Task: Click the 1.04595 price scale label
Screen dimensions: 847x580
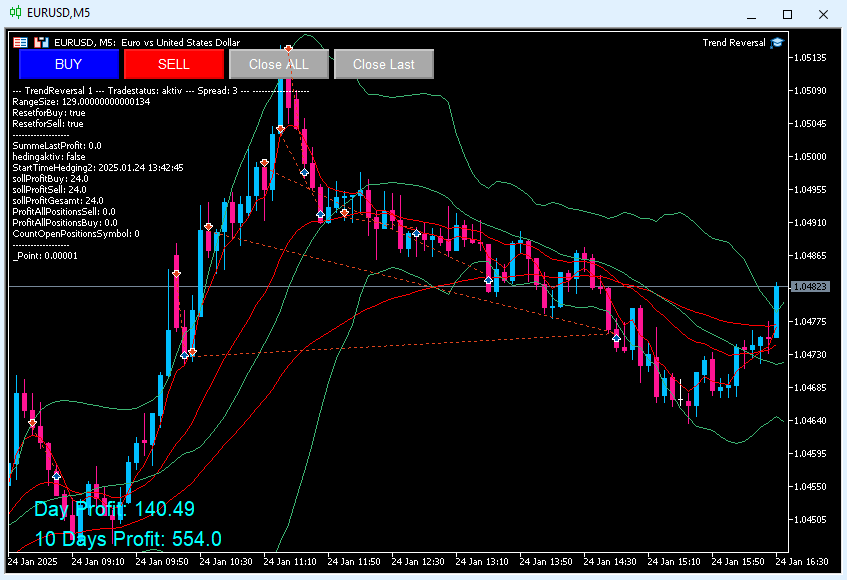Action: (810, 453)
